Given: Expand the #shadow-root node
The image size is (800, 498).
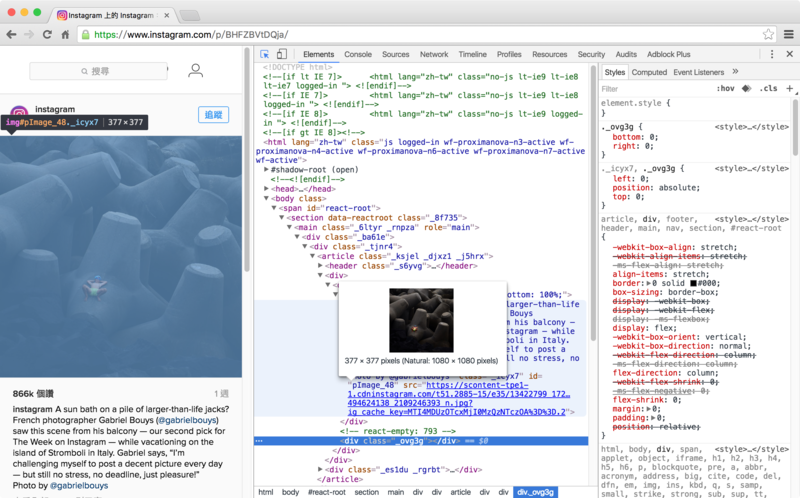Looking at the screenshot, I should tap(266, 169).
